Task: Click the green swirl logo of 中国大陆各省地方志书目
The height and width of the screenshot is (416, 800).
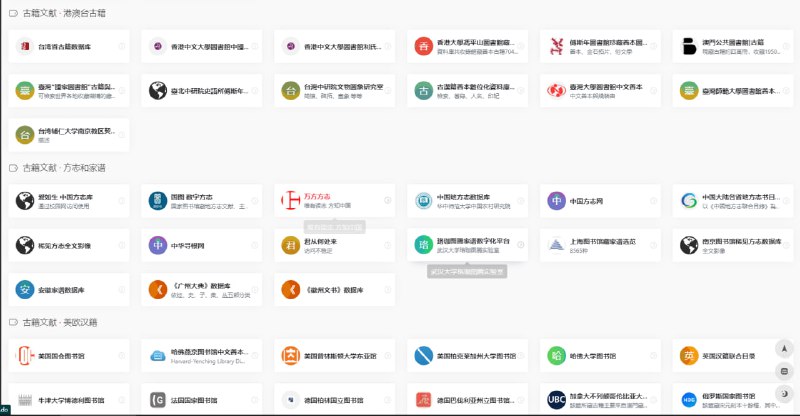Action: (689, 201)
